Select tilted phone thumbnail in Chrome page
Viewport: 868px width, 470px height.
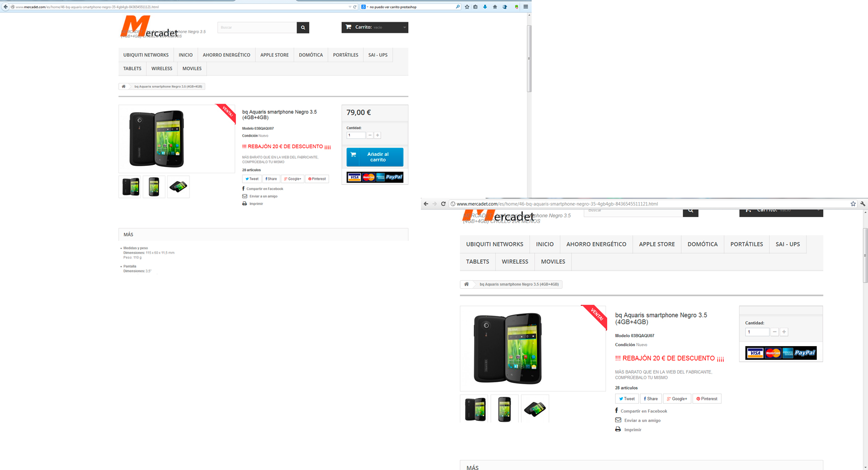535,409
